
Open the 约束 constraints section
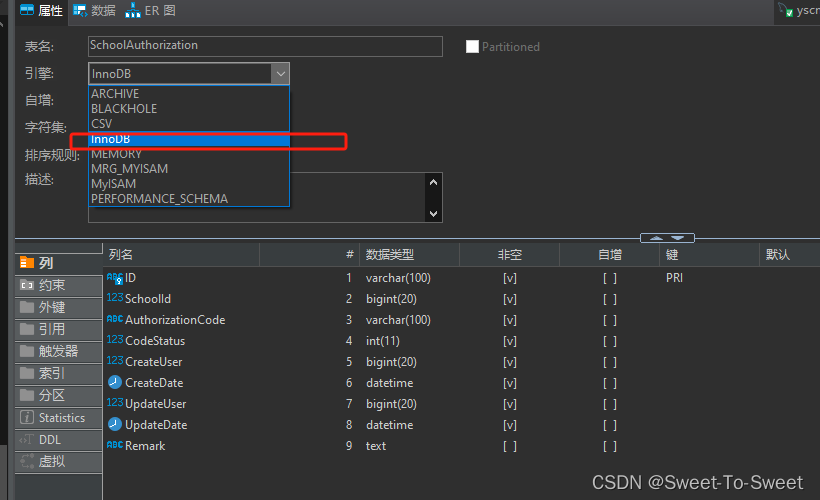pyautogui.click(x=59, y=285)
